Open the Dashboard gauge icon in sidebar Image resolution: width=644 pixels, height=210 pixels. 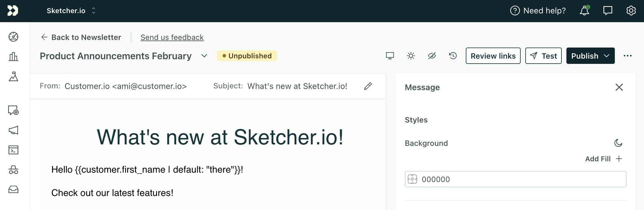tap(13, 37)
